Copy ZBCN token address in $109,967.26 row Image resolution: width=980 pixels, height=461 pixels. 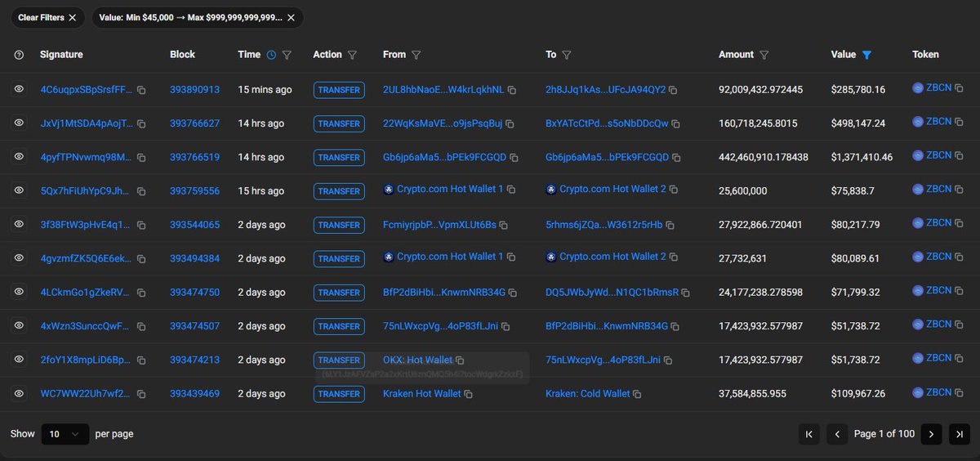960,393
